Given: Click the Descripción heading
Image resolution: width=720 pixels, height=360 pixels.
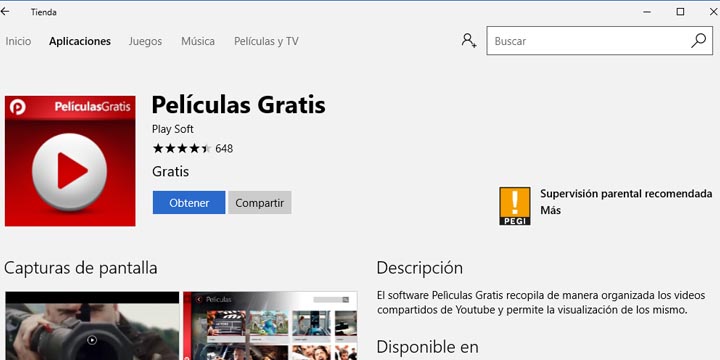Looking at the screenshot, I should click(x=420, y=268).
